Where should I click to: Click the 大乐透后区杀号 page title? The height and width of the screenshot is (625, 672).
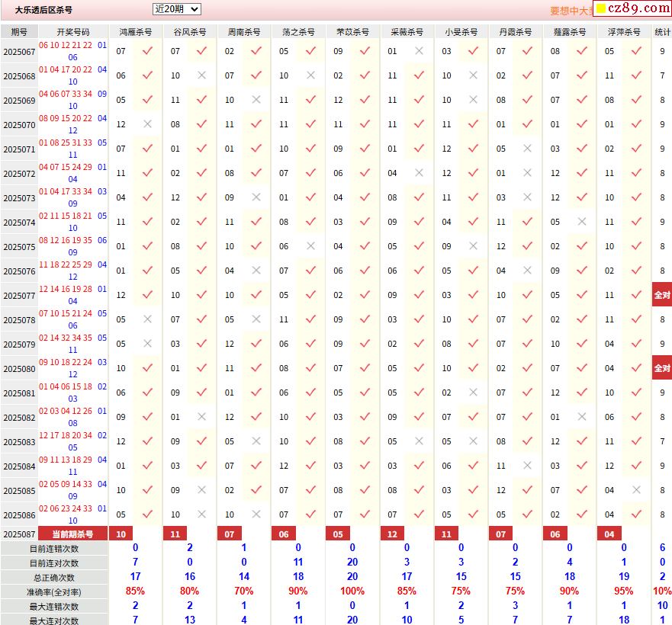(x=43, y=10)
